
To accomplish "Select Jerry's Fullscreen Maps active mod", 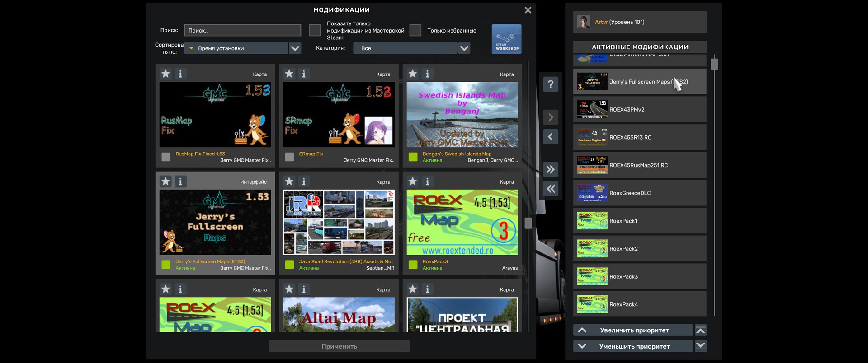I will [x=640, y=82].
